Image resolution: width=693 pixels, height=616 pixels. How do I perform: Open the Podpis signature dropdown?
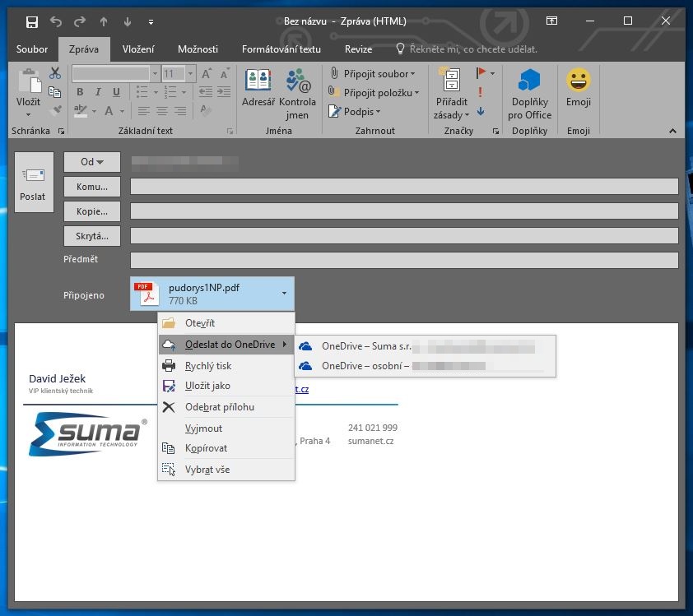(x=357, y=112)
